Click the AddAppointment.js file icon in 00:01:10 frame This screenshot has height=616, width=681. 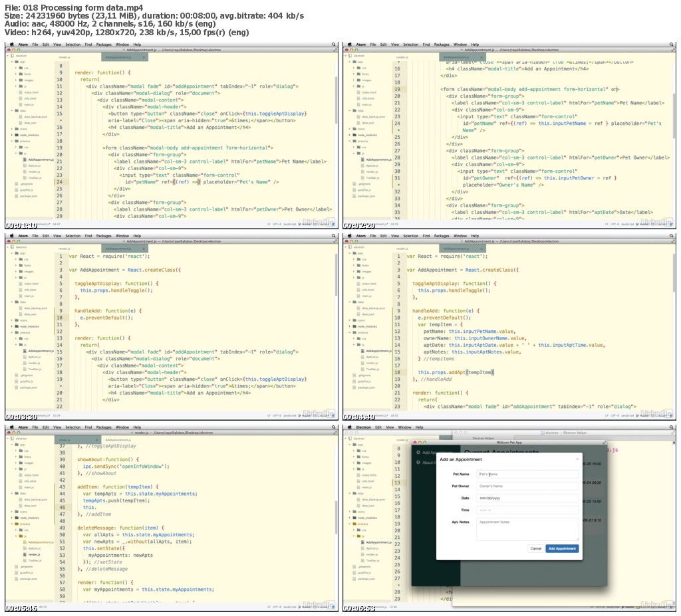pyautogui.click(x=25, y=159)
